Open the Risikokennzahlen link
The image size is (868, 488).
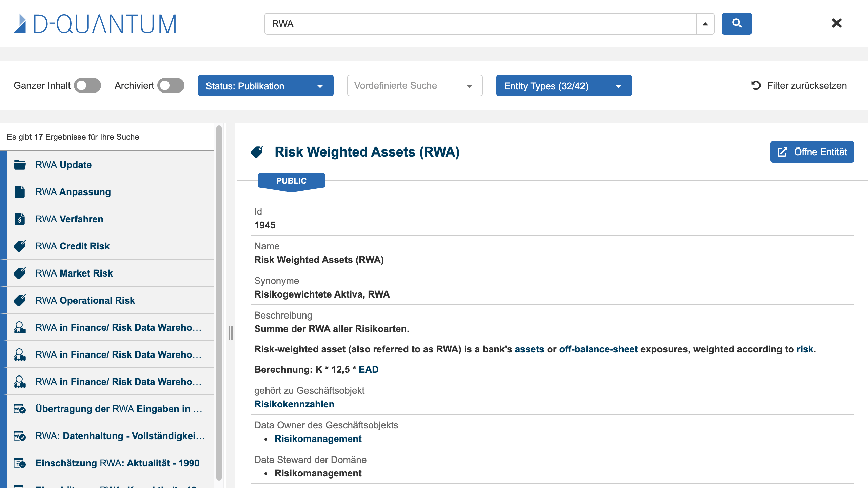click(294, 404)
